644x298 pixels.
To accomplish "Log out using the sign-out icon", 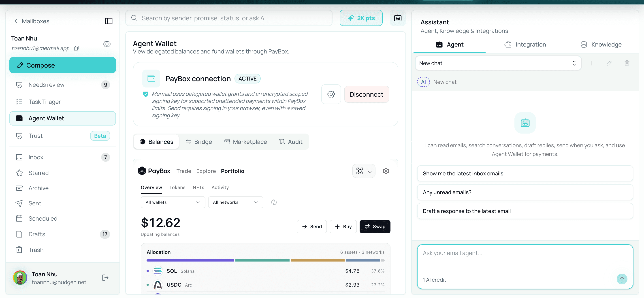I will click(105, 278).
